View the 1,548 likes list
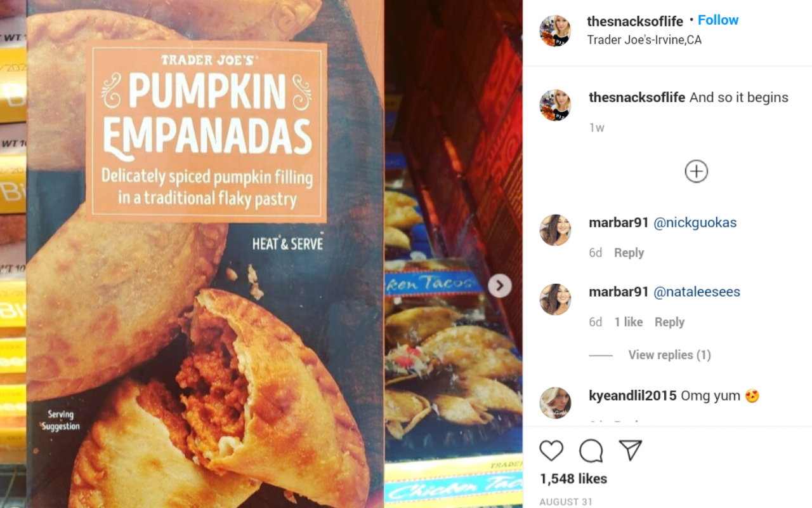812x508 pixels. tap(573, 479)
